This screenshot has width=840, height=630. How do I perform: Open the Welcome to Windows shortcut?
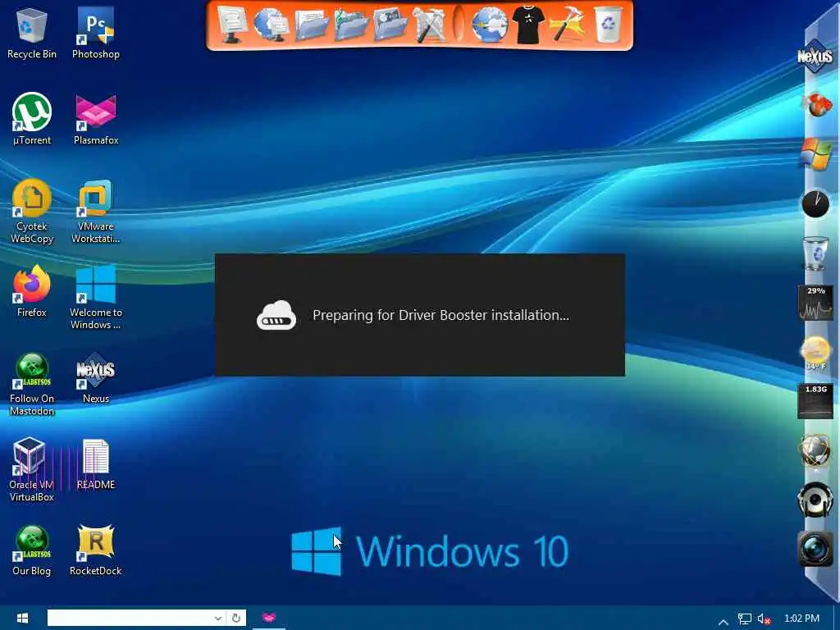96,297
